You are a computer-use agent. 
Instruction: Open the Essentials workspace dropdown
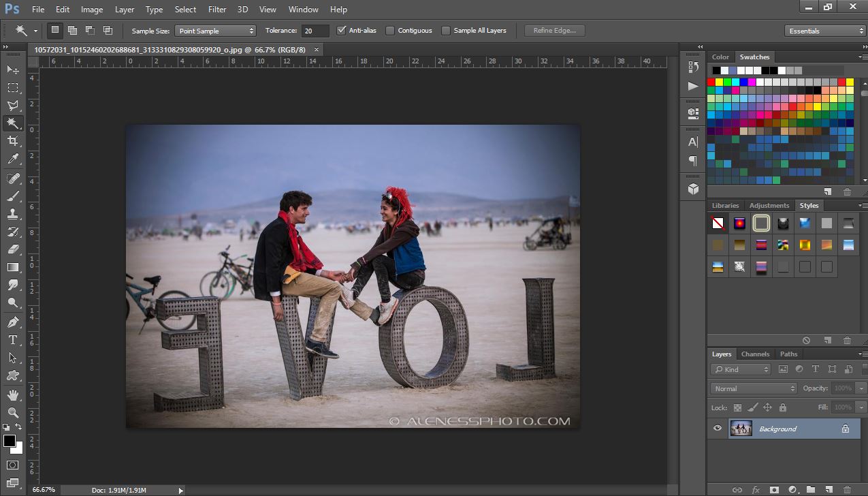tap(825, 31)
